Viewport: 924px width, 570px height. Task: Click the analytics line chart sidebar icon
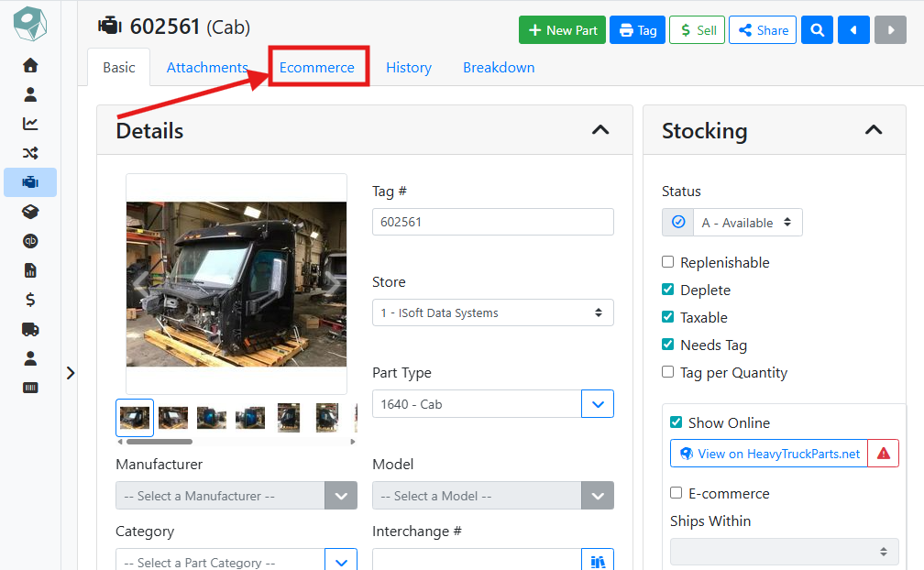[x=30, y=124]
